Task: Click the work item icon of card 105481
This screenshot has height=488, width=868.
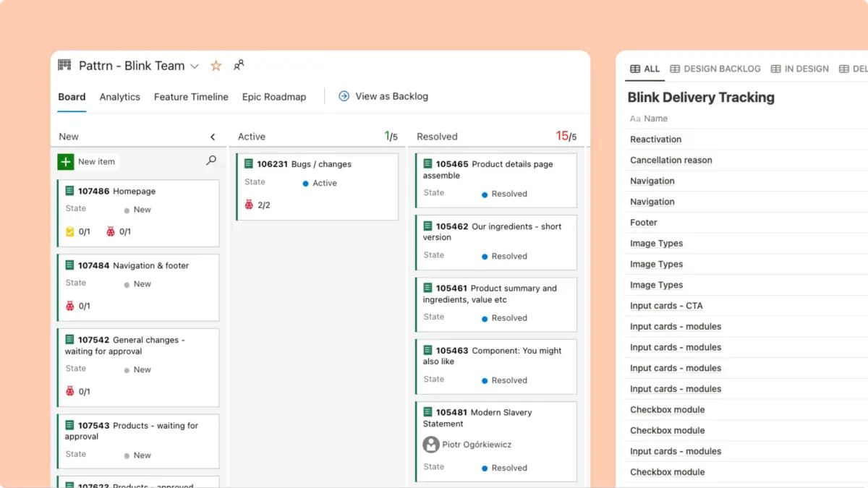Action: (427, 413)
